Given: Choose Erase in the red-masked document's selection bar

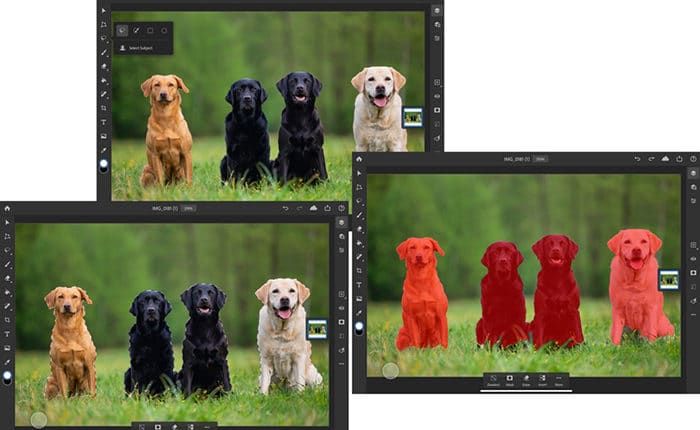Looking at the screenshot, I should (526, 380).
